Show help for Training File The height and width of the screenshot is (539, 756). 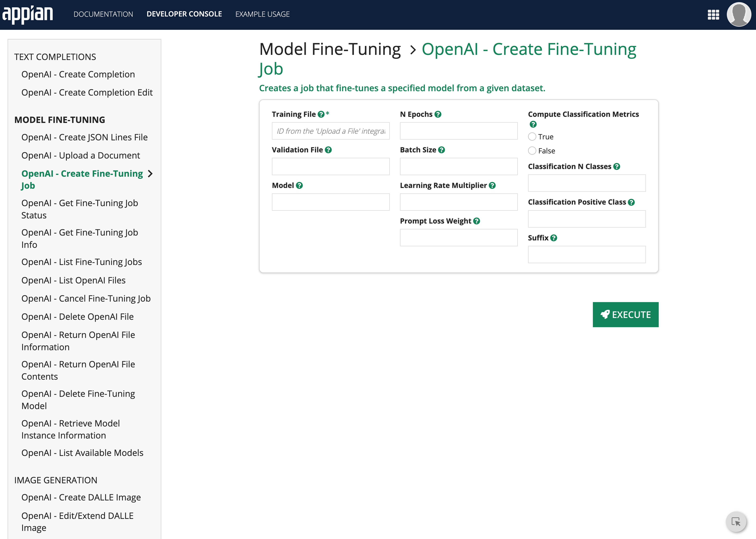321,114
